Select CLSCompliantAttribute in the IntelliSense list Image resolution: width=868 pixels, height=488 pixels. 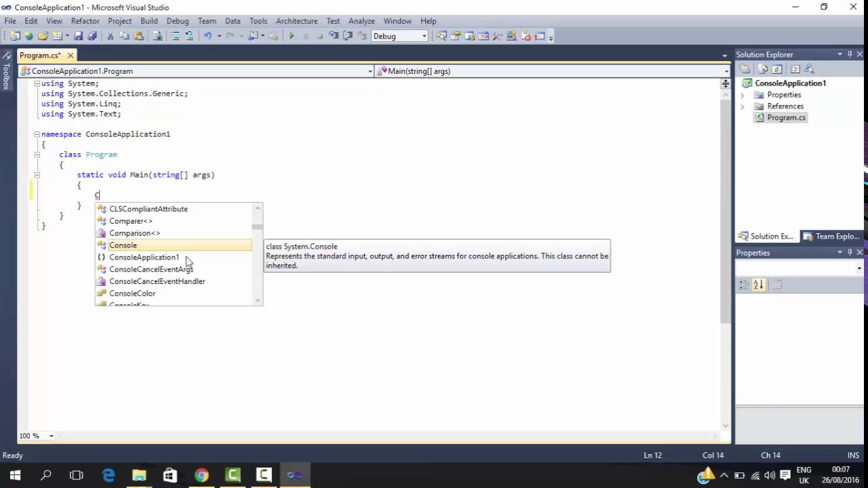click(174, 209)
